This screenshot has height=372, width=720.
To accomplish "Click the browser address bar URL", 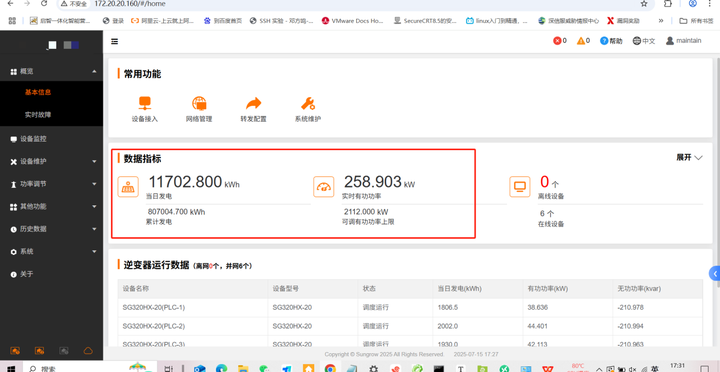I will coord(130,4).
